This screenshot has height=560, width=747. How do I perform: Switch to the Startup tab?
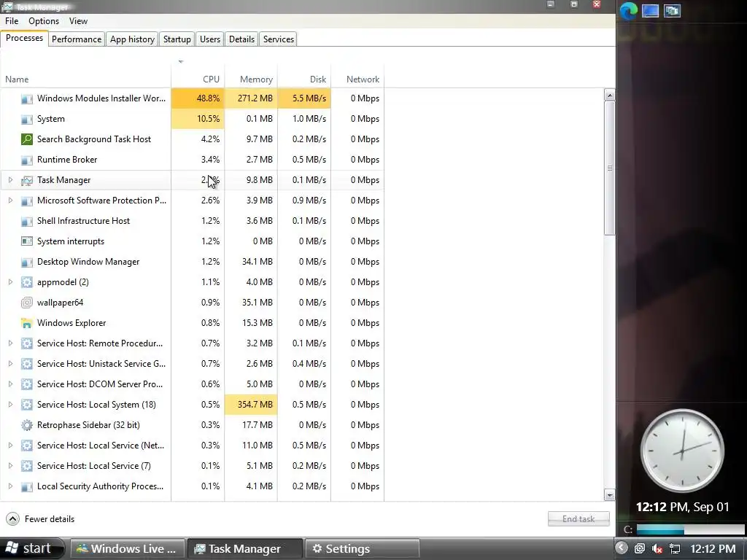[177, 39]
